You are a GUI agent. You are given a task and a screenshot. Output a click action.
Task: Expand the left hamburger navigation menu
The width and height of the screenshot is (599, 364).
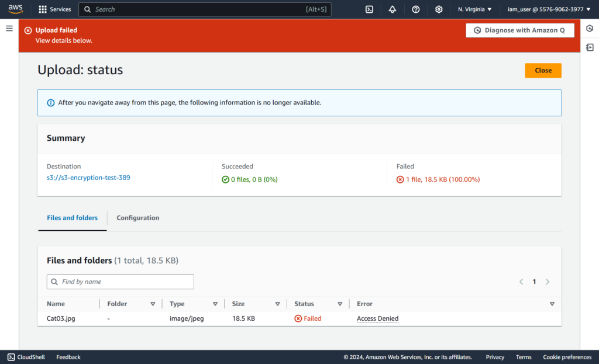pos(9,29)
